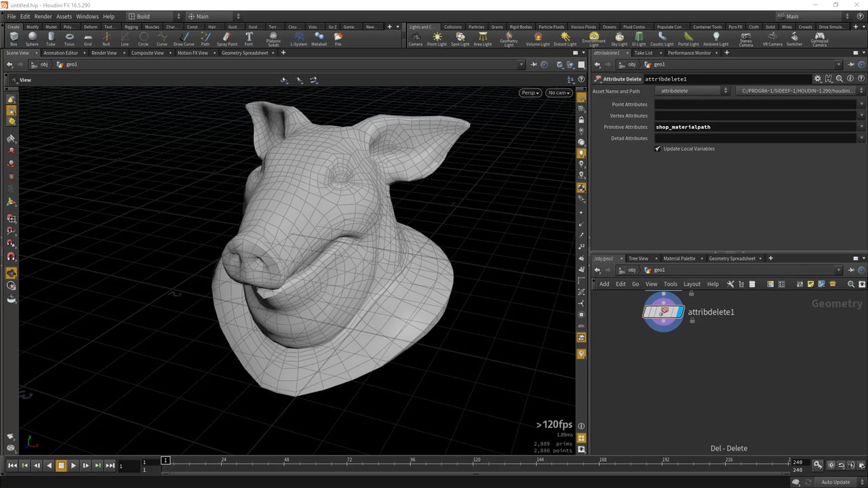Add an Environment Light from the shelf
The image size is (868, 488).
tap(594, 40)
